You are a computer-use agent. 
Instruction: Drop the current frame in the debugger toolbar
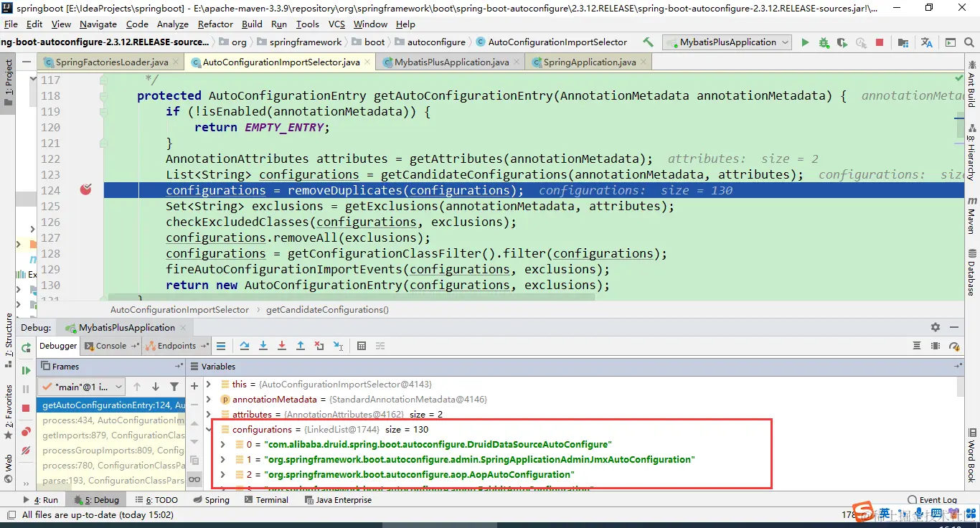pos(319,346)
